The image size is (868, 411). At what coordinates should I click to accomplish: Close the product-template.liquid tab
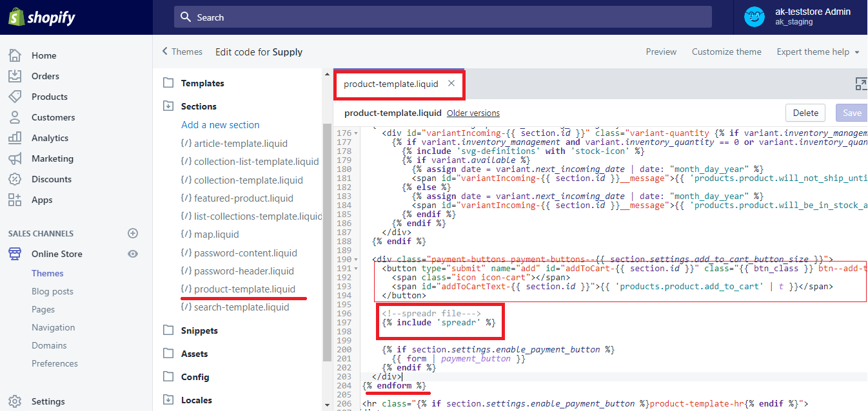451,83
